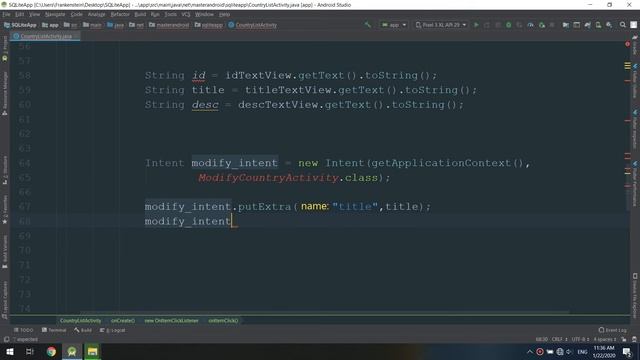This screenshot has height=360, width=640.
Task: Open the File menu
Action: 6,14
